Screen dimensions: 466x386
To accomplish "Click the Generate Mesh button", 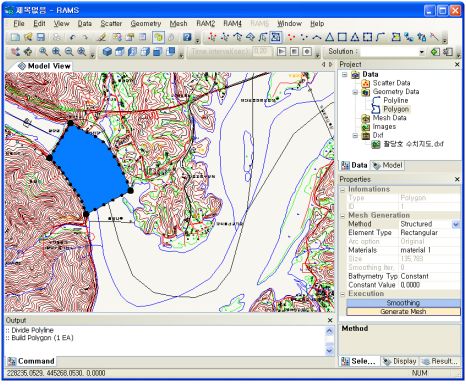I will point(403,312).
